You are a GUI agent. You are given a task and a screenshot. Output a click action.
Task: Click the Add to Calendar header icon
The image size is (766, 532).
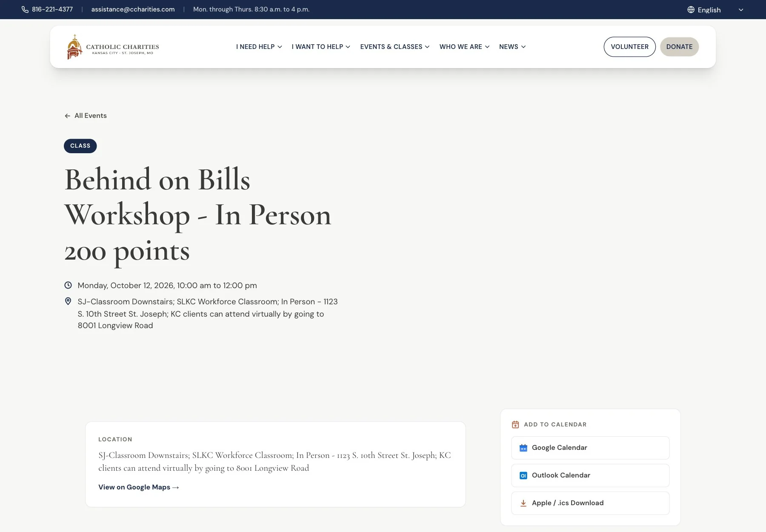pyautogui.click(x=515, y=424)
